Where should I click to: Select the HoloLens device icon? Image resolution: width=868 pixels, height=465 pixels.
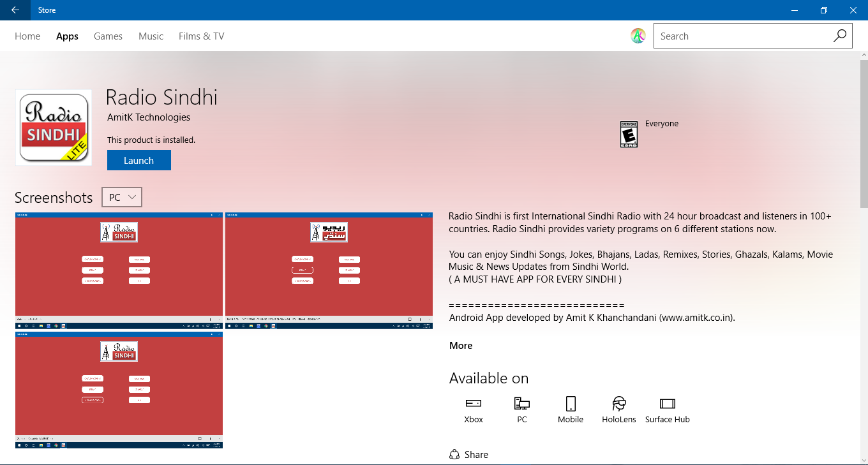pyautogui.click(x=619, y=403)
